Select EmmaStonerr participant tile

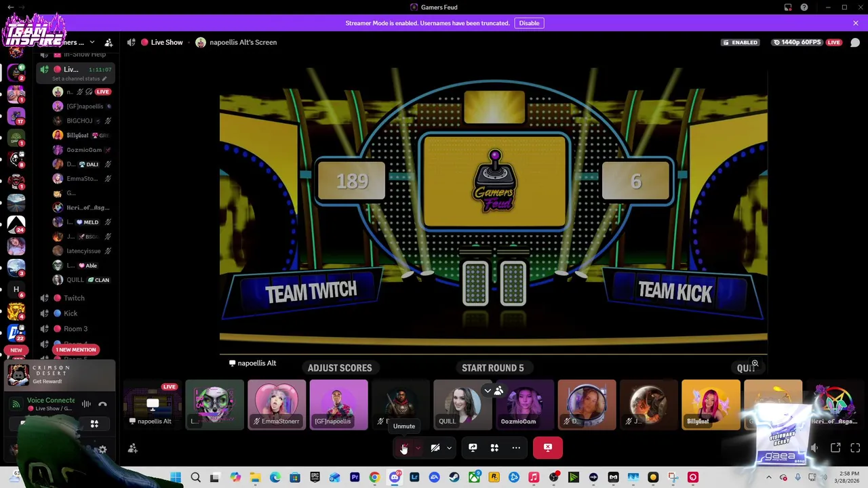(x=276, y=405)
